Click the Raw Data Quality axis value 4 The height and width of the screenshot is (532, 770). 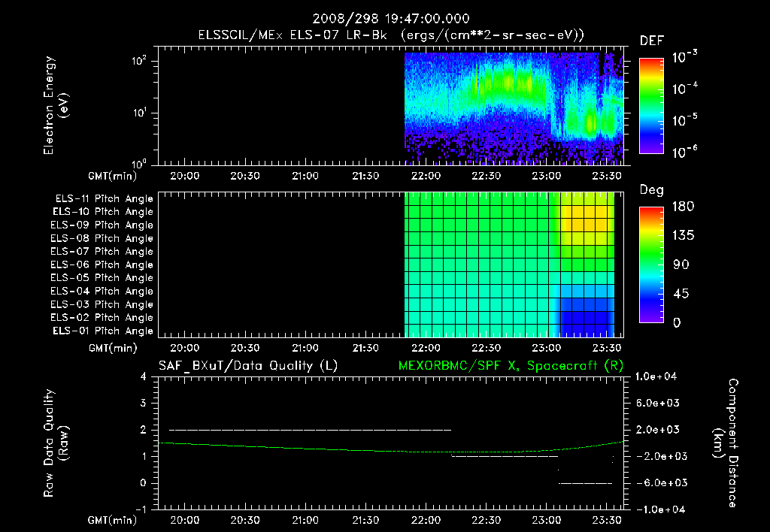pyautogui.click(x=144, y=376)
